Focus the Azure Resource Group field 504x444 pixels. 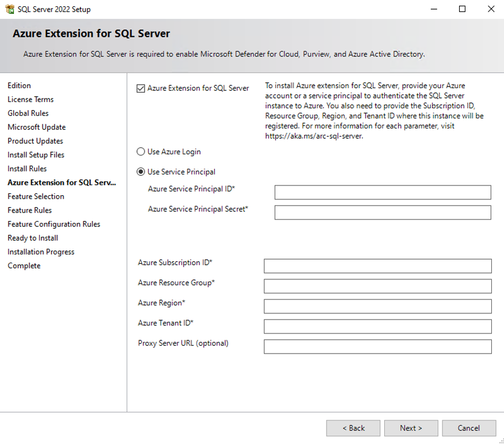point(378,286)
